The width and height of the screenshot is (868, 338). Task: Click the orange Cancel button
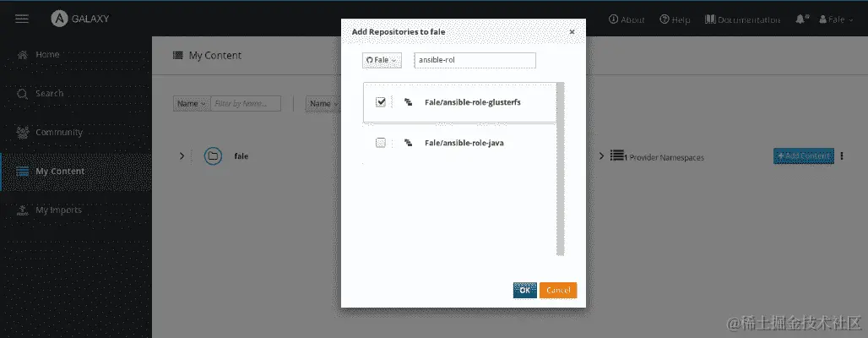click(x=558, y=290)
